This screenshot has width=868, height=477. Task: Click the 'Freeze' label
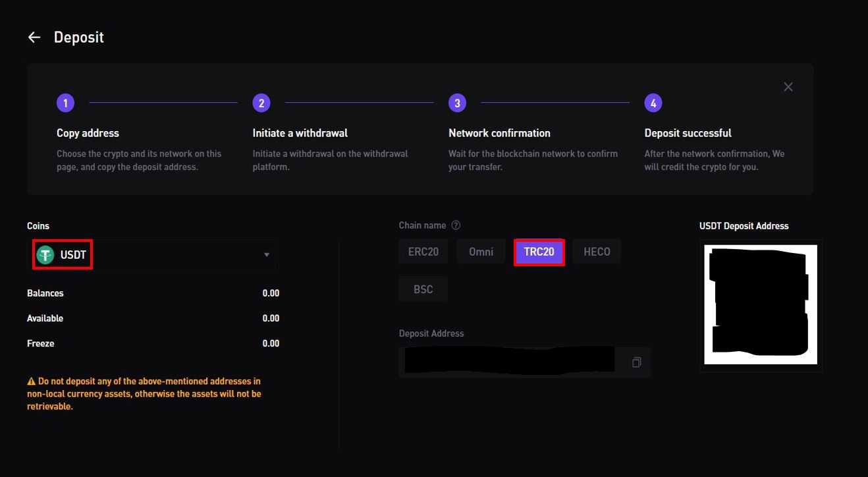click(41, 343)
